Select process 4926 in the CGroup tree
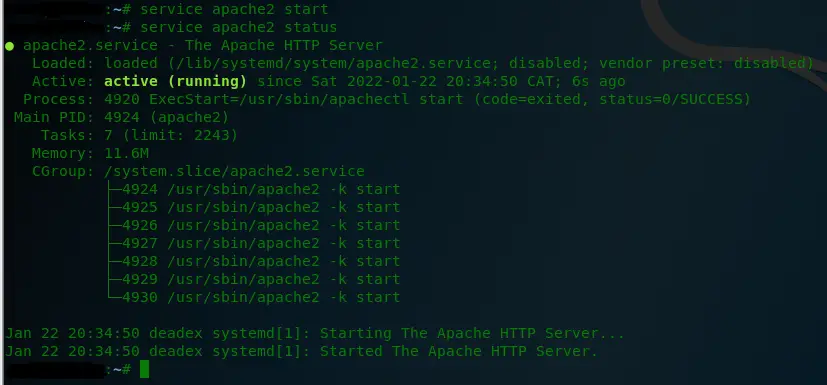Image resolution: width=827 pixels, height=385 pixels. click(261, 225)
